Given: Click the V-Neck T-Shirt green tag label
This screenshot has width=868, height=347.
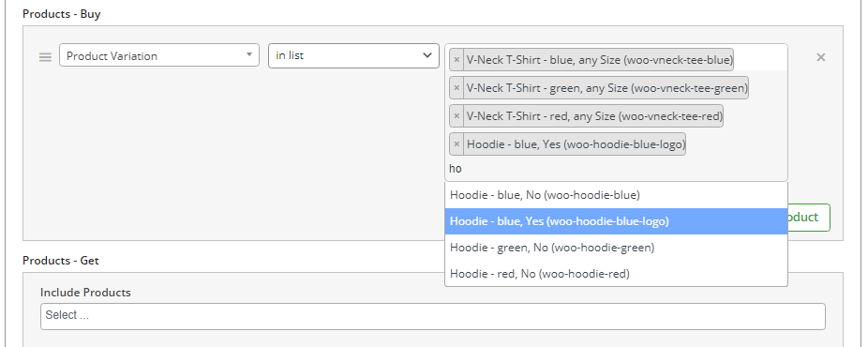Looking at the screenshot, I should [606, 88].
